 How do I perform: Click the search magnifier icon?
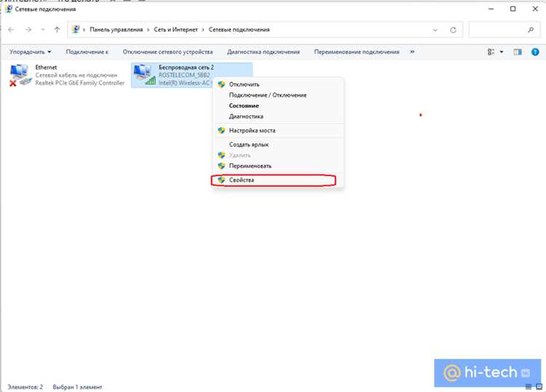tap(530, 30)
